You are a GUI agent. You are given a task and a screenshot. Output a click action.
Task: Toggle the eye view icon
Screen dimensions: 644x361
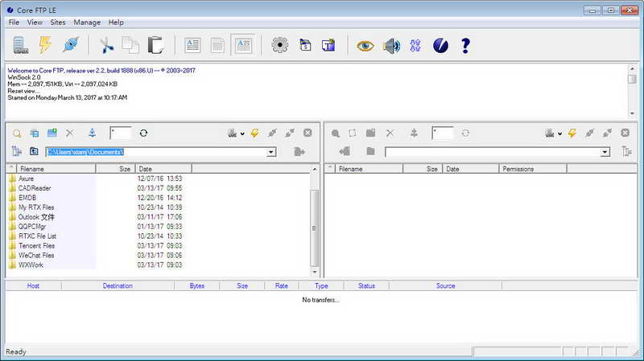point(365,46)
